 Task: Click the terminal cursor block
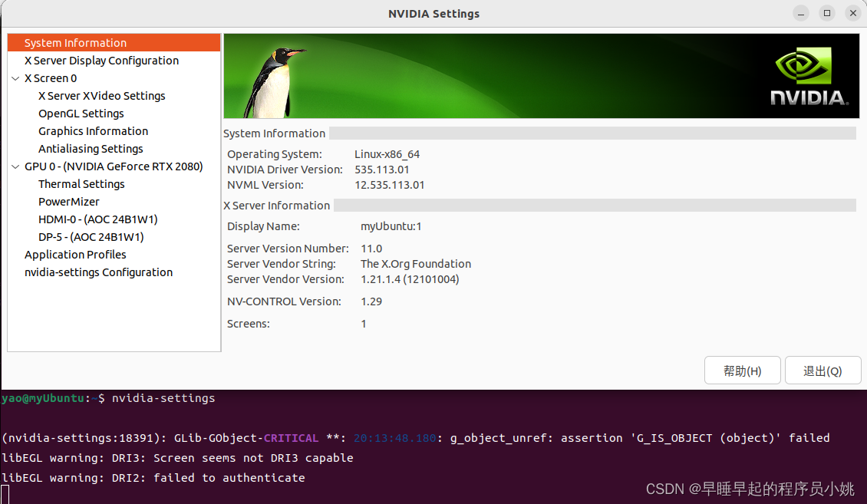[5, 495]
